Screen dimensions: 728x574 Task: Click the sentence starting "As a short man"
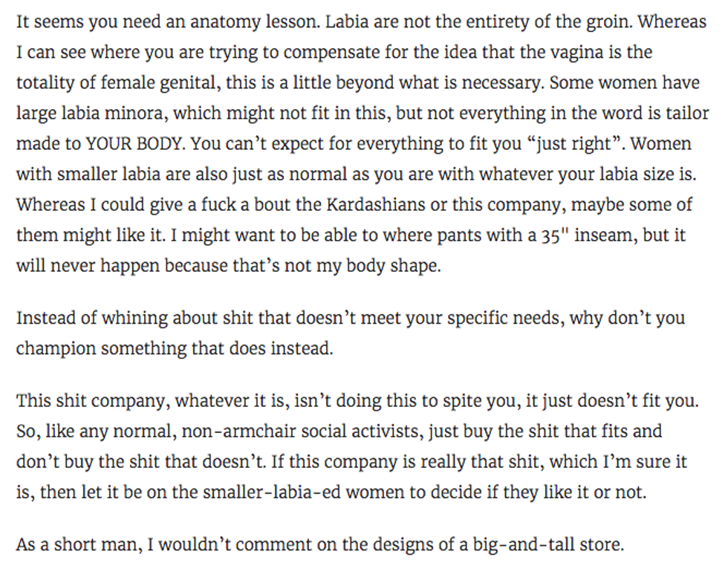319,545
